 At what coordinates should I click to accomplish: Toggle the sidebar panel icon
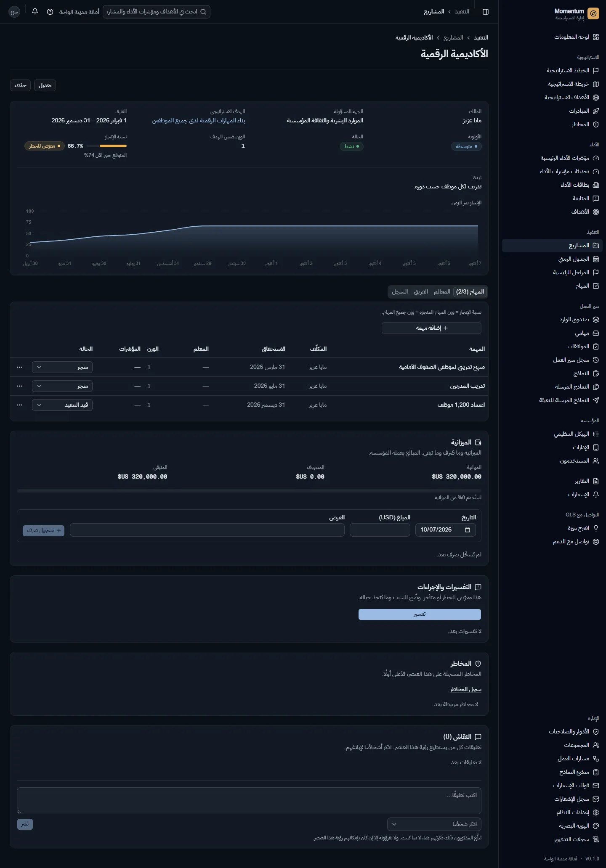tap(486, 12)
